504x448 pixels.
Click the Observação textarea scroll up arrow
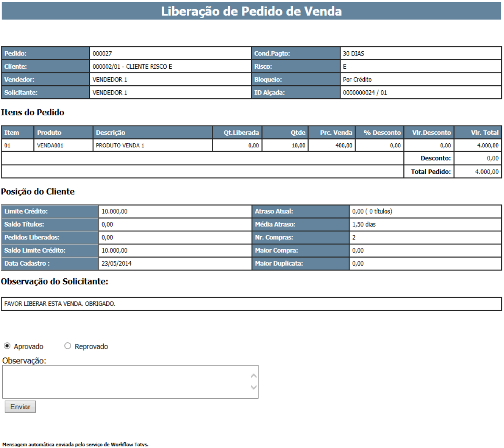(254, 376)
